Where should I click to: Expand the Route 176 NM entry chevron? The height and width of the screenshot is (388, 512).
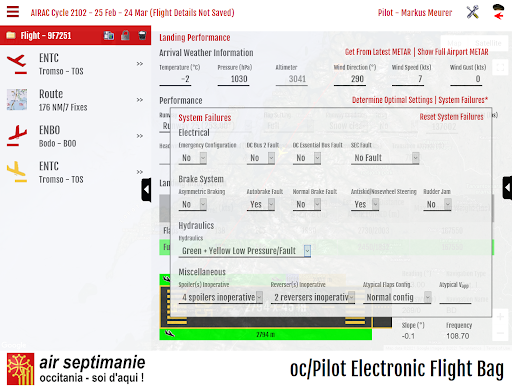140,100
